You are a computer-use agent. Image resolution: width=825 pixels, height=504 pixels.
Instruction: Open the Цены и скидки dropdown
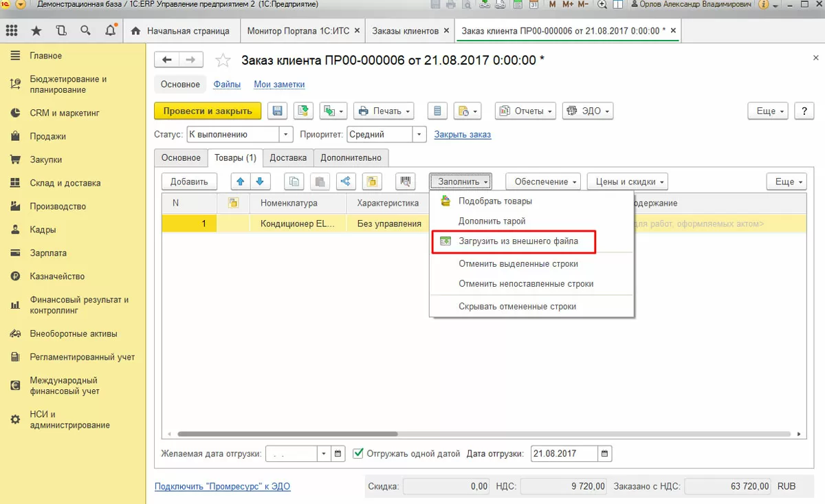tap(627, 182)
